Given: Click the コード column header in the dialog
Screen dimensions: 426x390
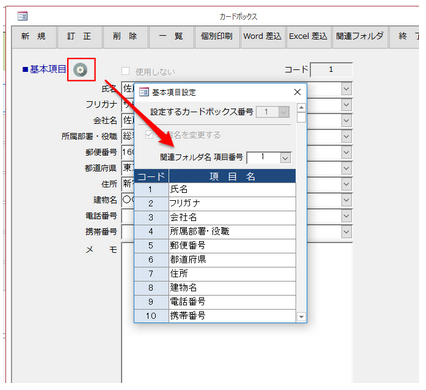Looking at the screenshot, I should (151, 176).
